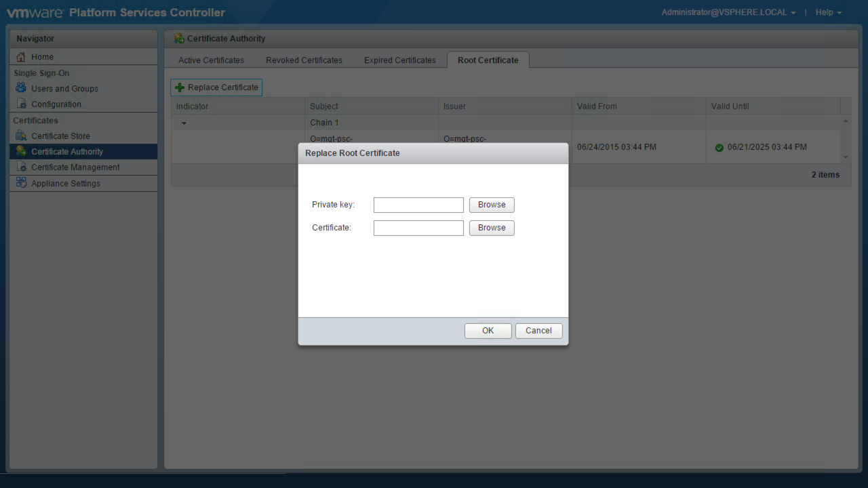
Task: Switch to the Active Certificates tab
Action: pos(211,60)
